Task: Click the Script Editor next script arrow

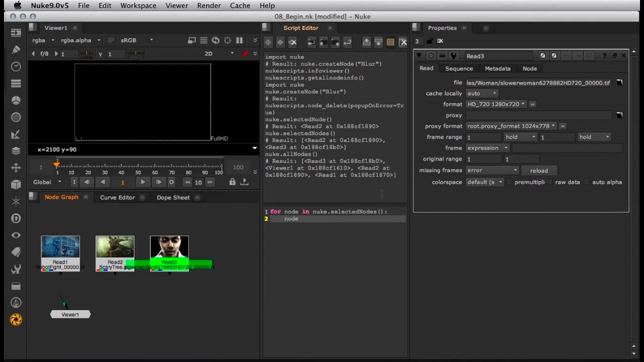Action: [280, 42]
